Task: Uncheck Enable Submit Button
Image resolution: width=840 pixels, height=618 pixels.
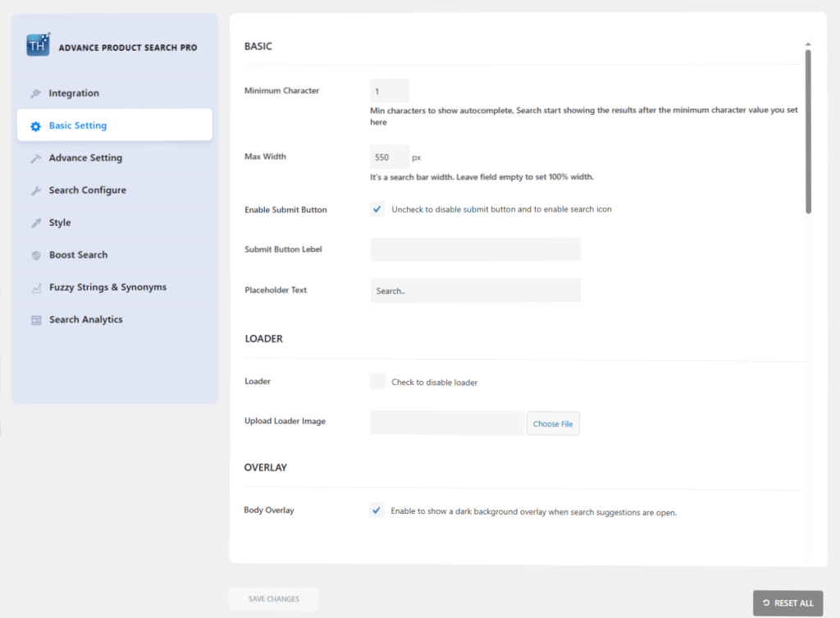Action: pyautogui.click(x=377, y=208)
